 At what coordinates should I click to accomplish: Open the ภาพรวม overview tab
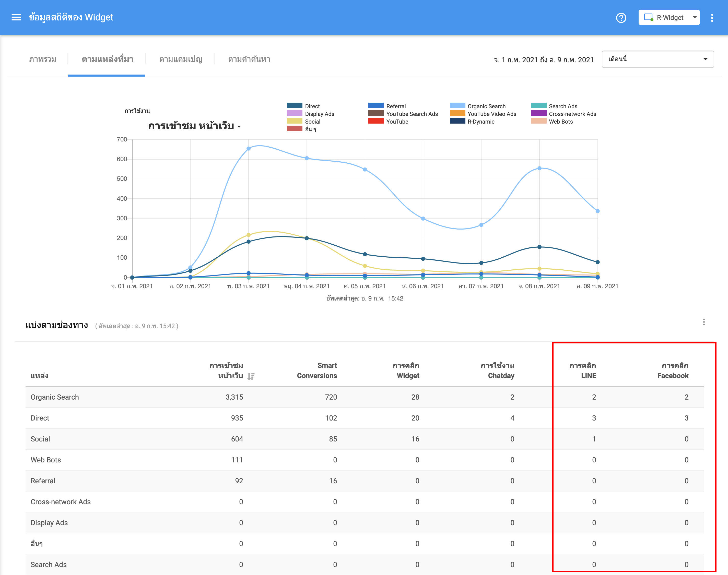click(42, 59)
